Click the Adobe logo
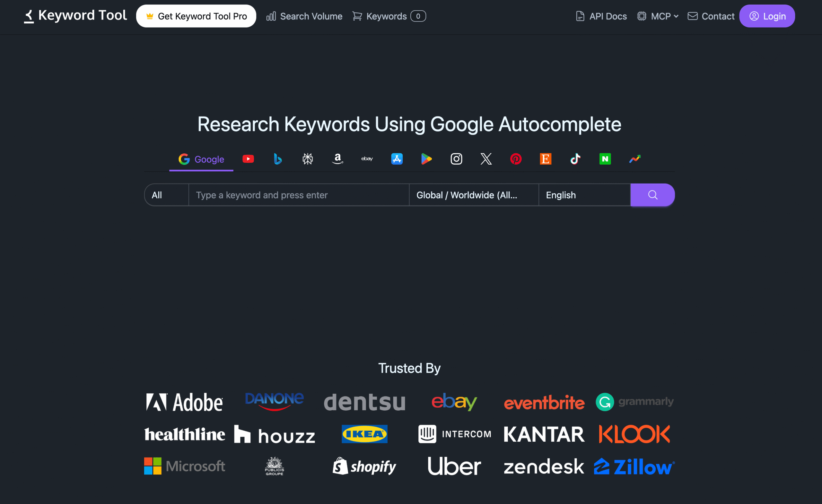822x504 pixels. tap(184, 402)
